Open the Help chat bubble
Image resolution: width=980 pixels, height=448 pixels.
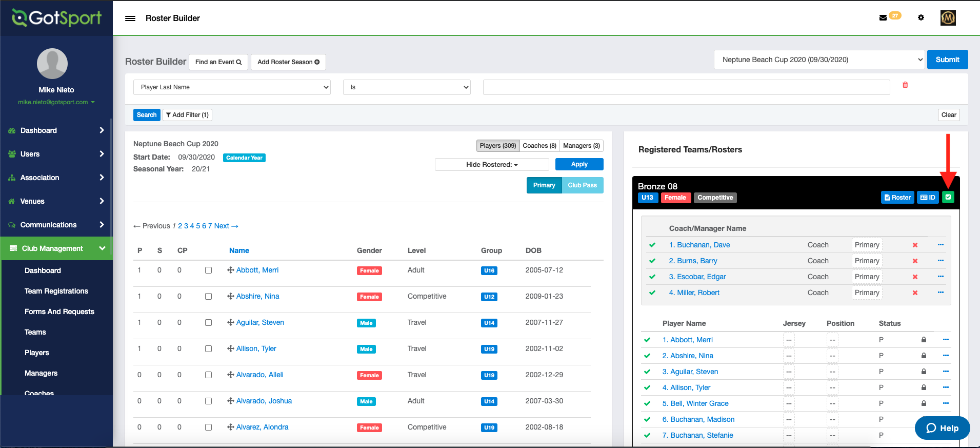pos(942,428)
